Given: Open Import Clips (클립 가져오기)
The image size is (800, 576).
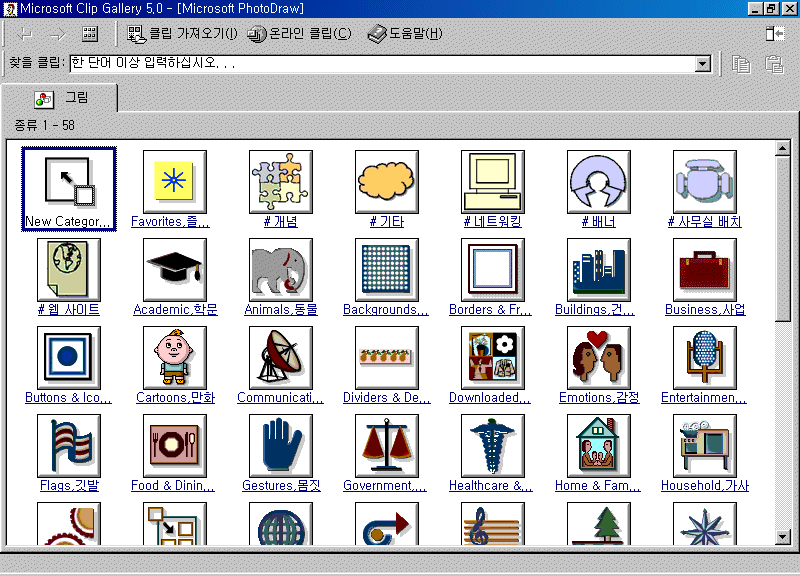Looking at the screenshot, I should tap(182, 34).
